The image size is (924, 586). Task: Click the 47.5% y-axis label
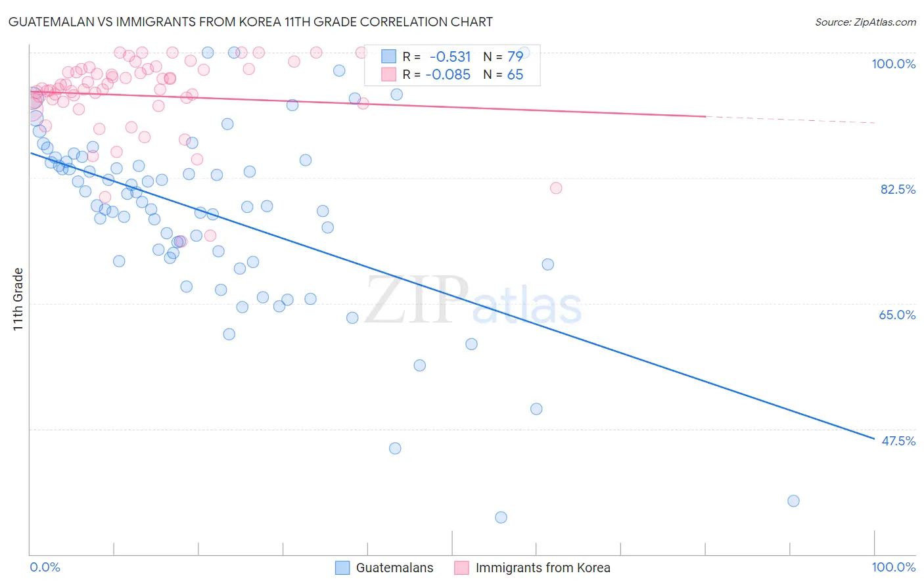(x=898, y=441)
